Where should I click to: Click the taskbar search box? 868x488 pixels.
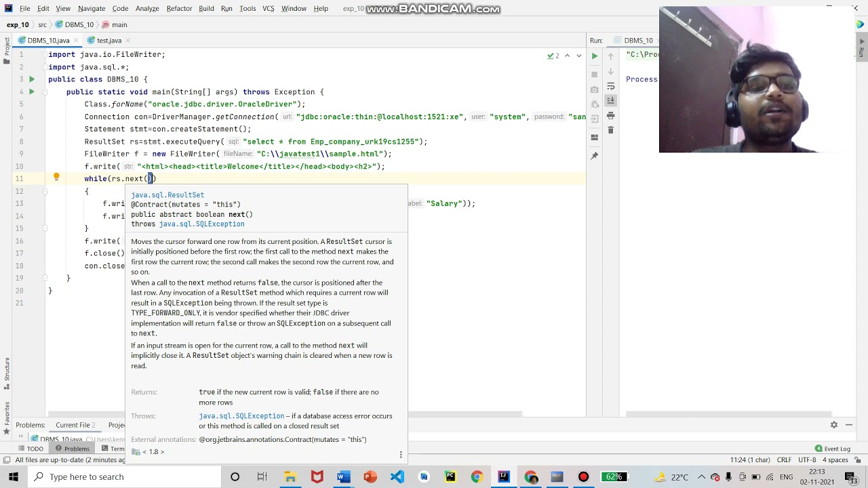point(124,477)
